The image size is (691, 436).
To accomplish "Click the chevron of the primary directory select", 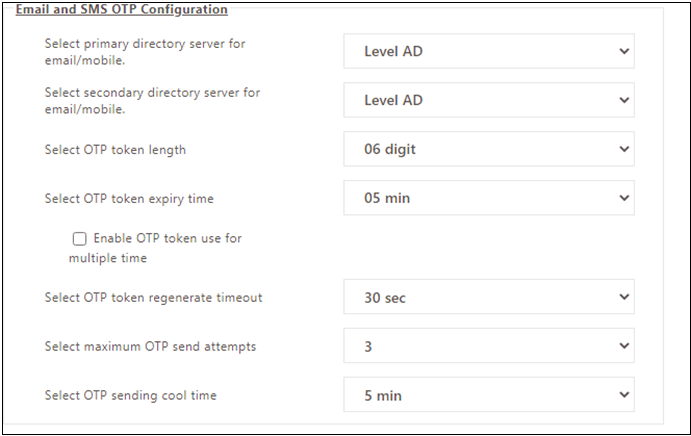I will click(x=624, y=52).
